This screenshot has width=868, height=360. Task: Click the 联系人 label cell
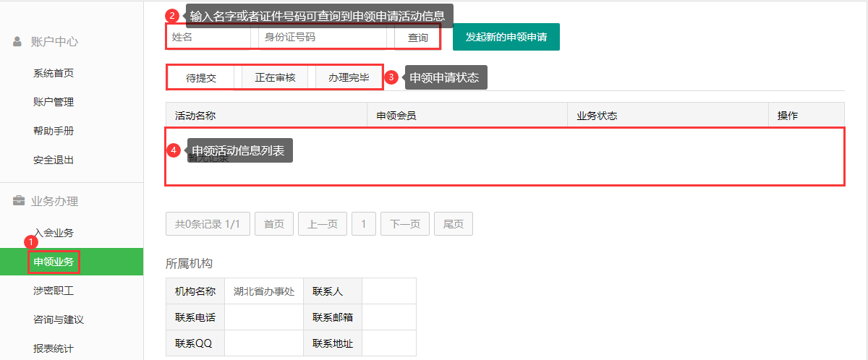pyautogui.click(x=333, y=291)
